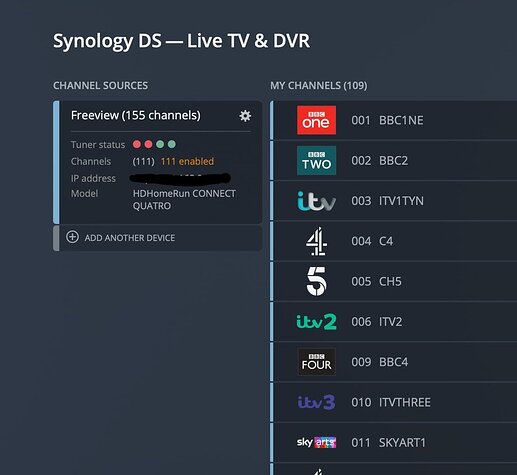Click Add Another Device label
Image resolution: width=517 pixels, height=475 pixels.
(130, 238)
